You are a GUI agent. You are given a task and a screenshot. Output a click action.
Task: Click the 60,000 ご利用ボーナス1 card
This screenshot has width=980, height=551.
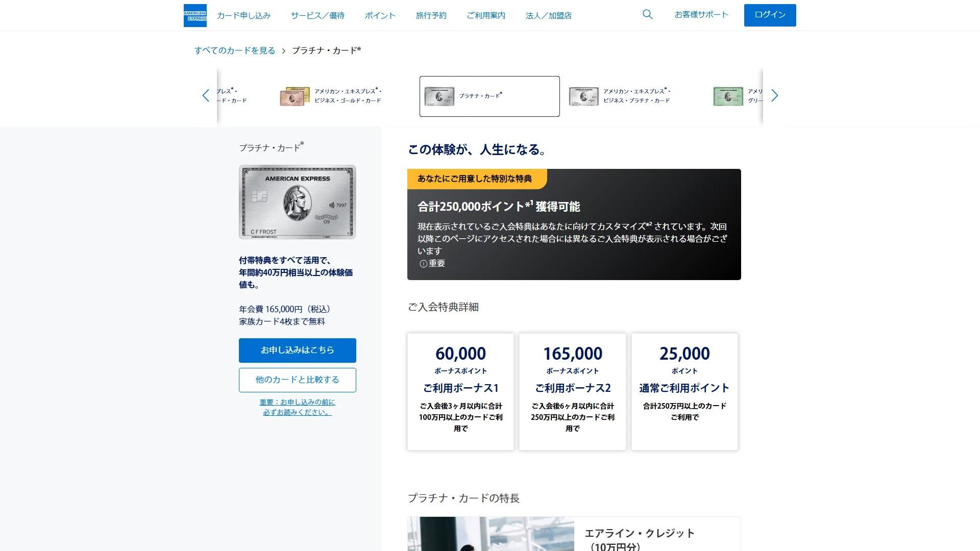tap(460, 392)
